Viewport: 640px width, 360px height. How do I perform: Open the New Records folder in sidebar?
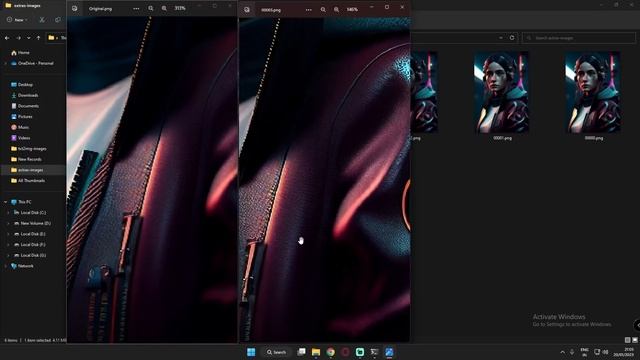coord(26,159)
